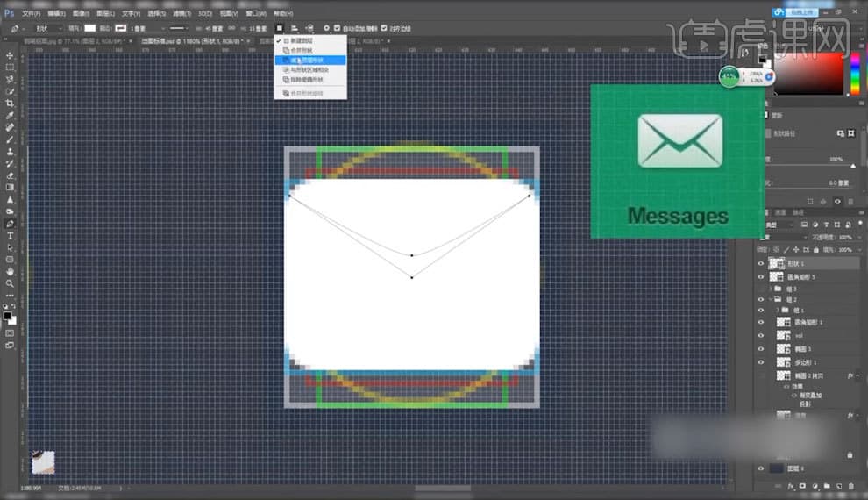Click the stroke color swatch in options bar
The image size is (868, 500).
pos(120,28)
